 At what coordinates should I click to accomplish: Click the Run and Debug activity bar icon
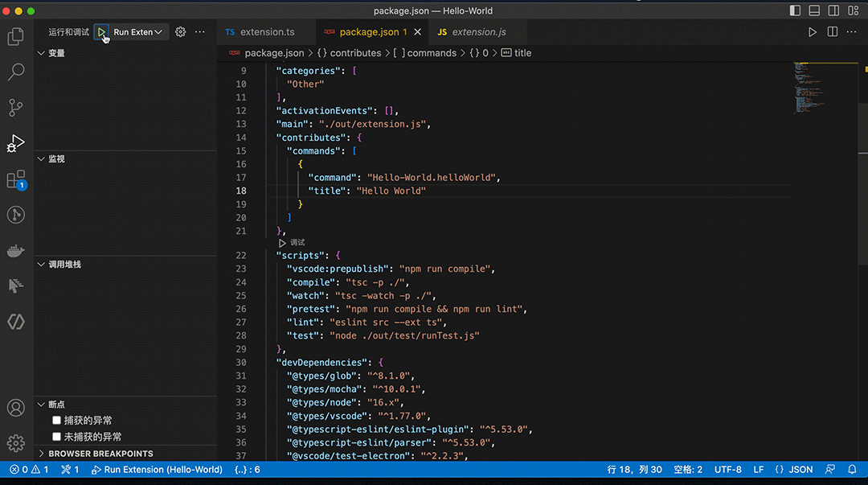coord(16,143)
